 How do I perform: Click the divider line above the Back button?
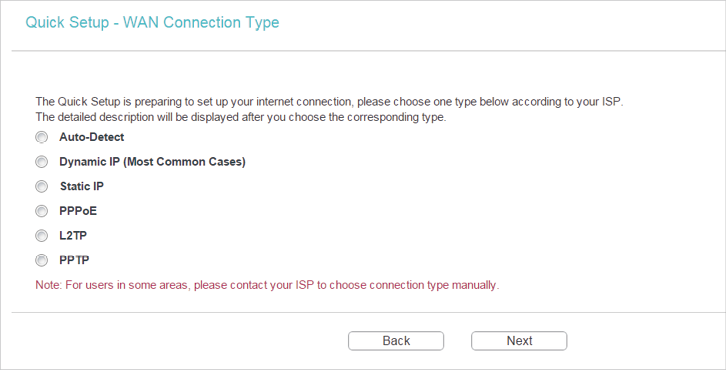click(x=369, y=312)
